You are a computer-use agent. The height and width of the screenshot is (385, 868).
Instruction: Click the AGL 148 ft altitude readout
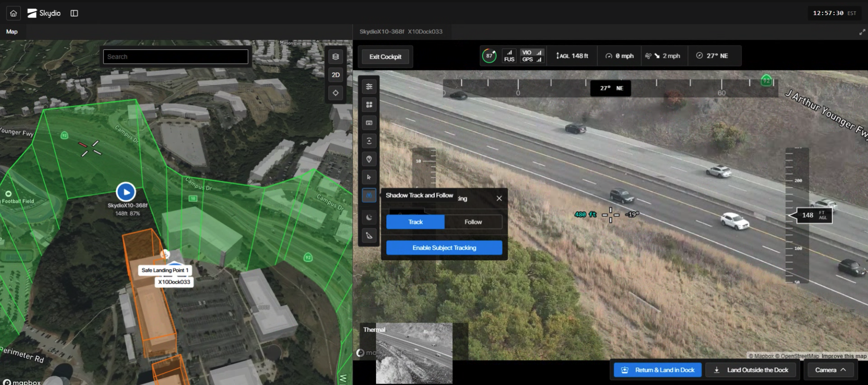572,56
